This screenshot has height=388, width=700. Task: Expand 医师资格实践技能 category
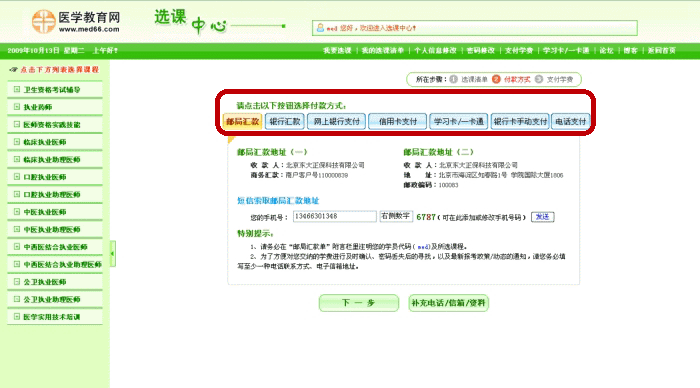17,124
